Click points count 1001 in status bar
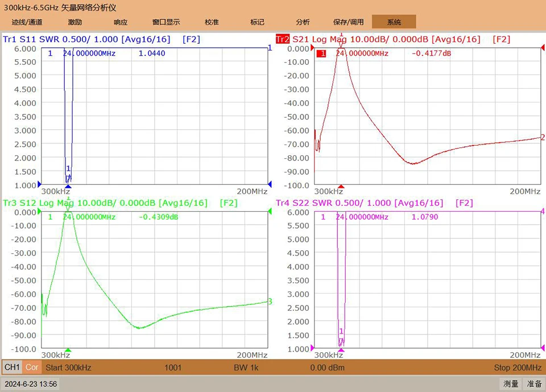Viewport: 546px width, 392px height. click(173, 368)
